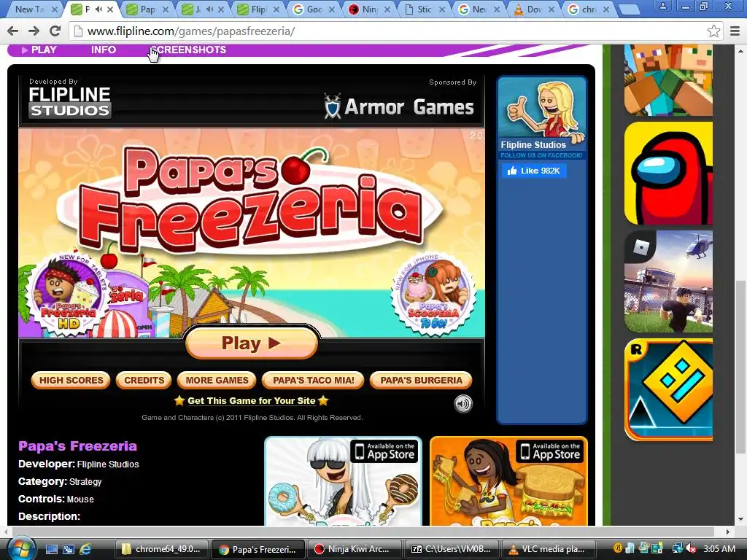
Task: Switch to the 'Goo' Google tab
Action: (314, 9)
